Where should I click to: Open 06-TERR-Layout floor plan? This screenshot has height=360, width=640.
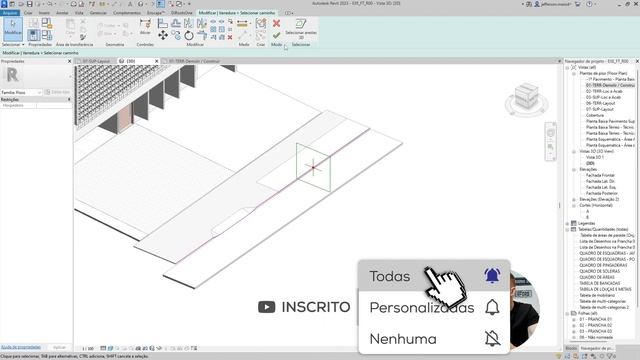tap(600, 103)
